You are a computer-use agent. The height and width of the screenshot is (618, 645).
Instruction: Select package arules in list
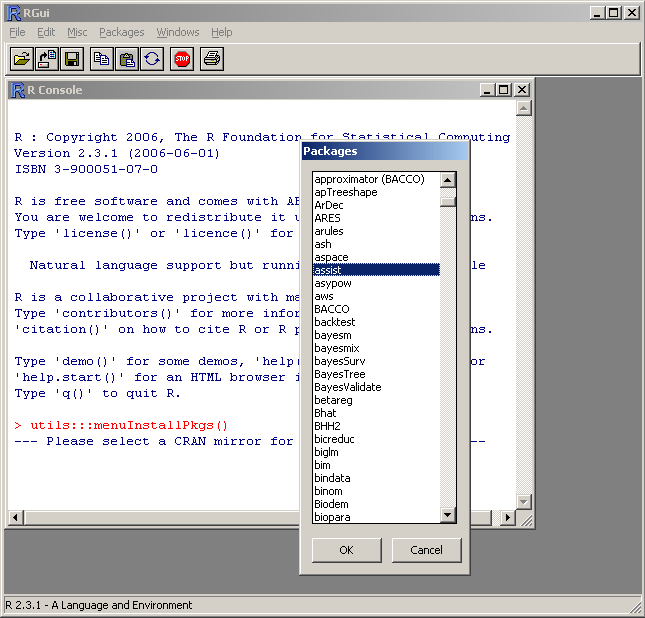pos(376,231)
